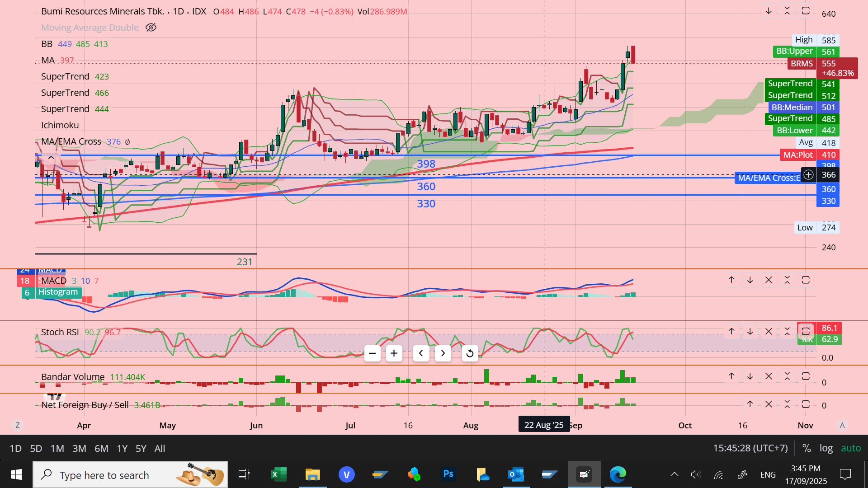Screen dimensions: 868x488
Task: Move the Stoch RSI pane up
Action: click(731, 332)
